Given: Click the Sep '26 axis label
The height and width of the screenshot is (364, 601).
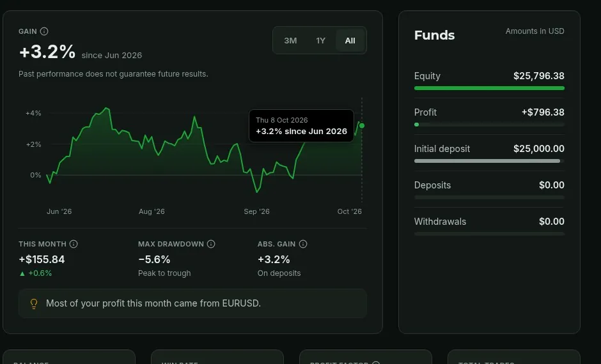Looking at the screenshot, I should click(x=257, y=211).
